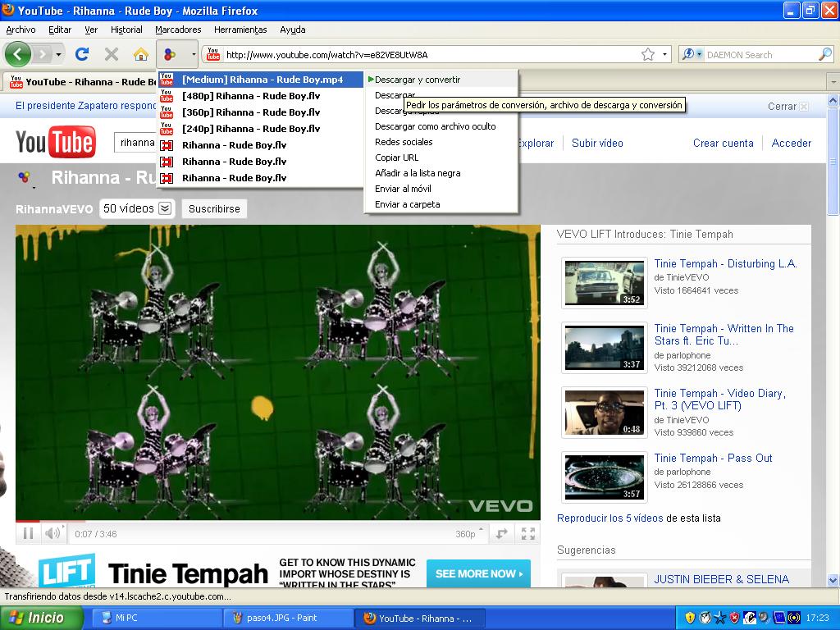This screenshot has width=840, height=630.
Task: Open the RihannaVEVO channel link
Action: pos(54,209)
